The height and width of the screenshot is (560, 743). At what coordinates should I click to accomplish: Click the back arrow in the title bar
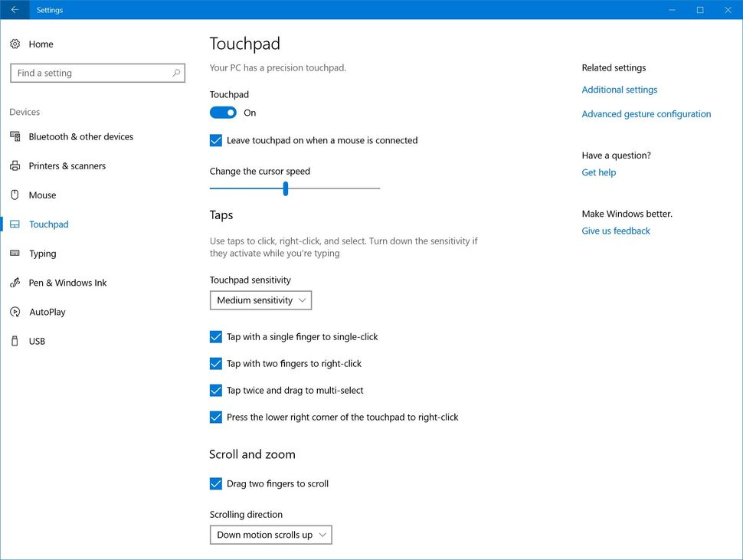pos(15,10)
